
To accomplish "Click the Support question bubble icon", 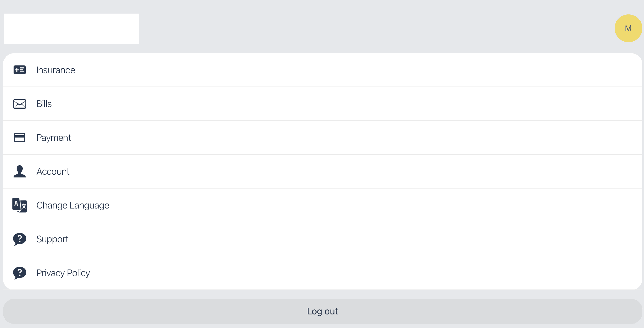I will tap(20, 239).
